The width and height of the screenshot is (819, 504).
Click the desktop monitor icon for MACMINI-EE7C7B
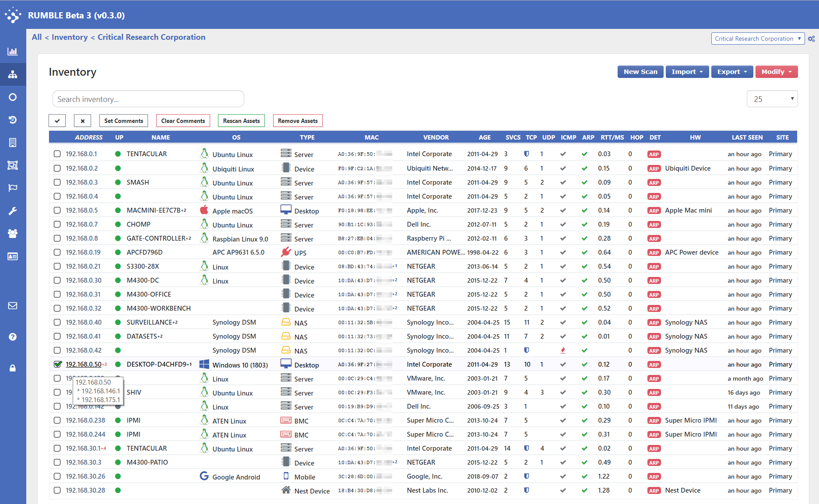click(x=286, y=210)
